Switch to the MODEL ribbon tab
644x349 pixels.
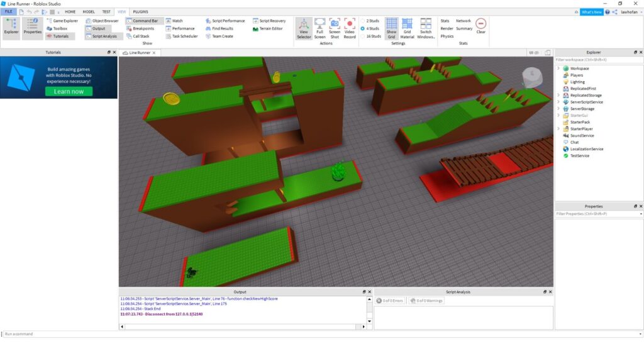[89, 12]
